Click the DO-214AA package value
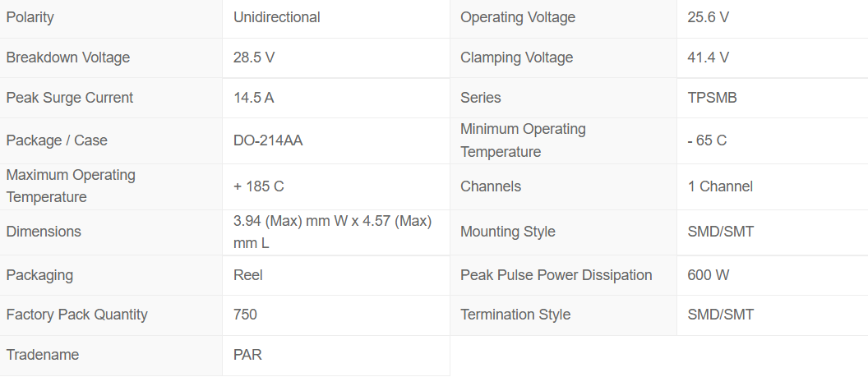The image size is (868, 377). (268, 140)
